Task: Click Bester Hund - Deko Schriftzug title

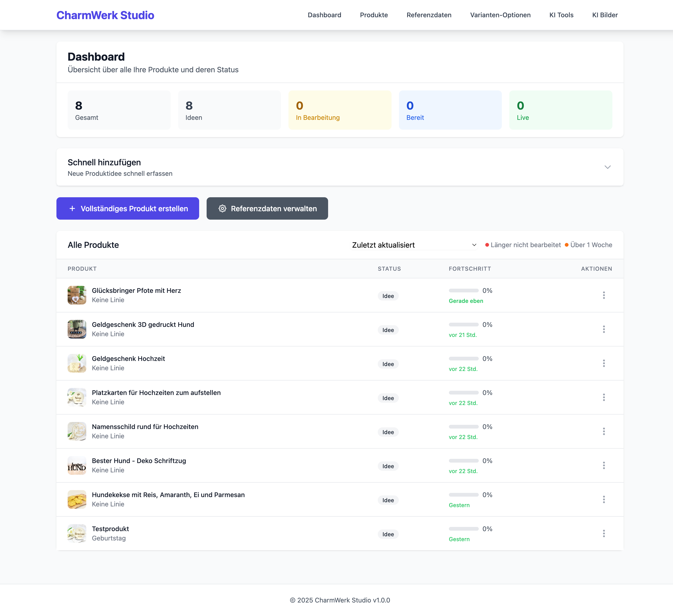Action: point(139,461)
